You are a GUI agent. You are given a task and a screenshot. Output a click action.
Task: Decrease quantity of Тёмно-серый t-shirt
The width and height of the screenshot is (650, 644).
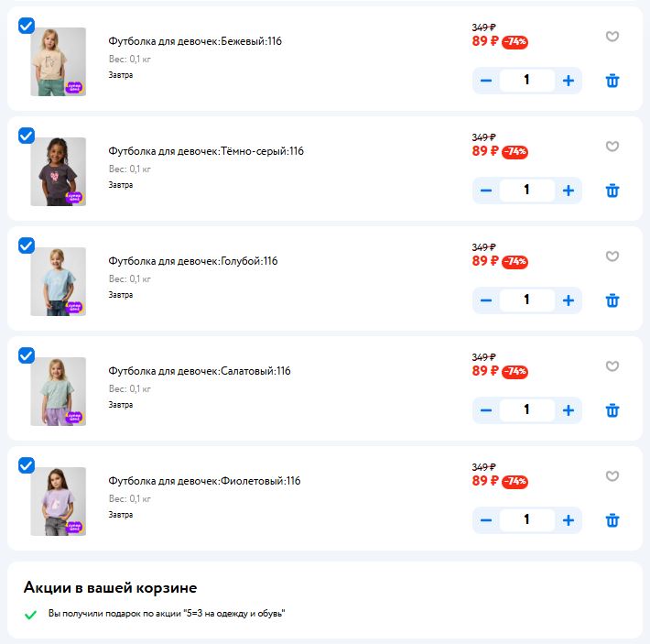486,191
